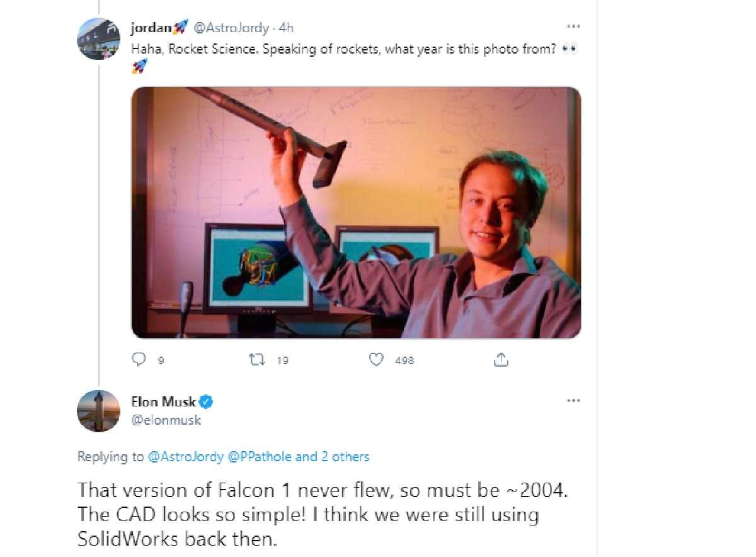The image size is (756, 557).
Task: Click the reply icon under jordan's tweet
Action: pos(139,360)
